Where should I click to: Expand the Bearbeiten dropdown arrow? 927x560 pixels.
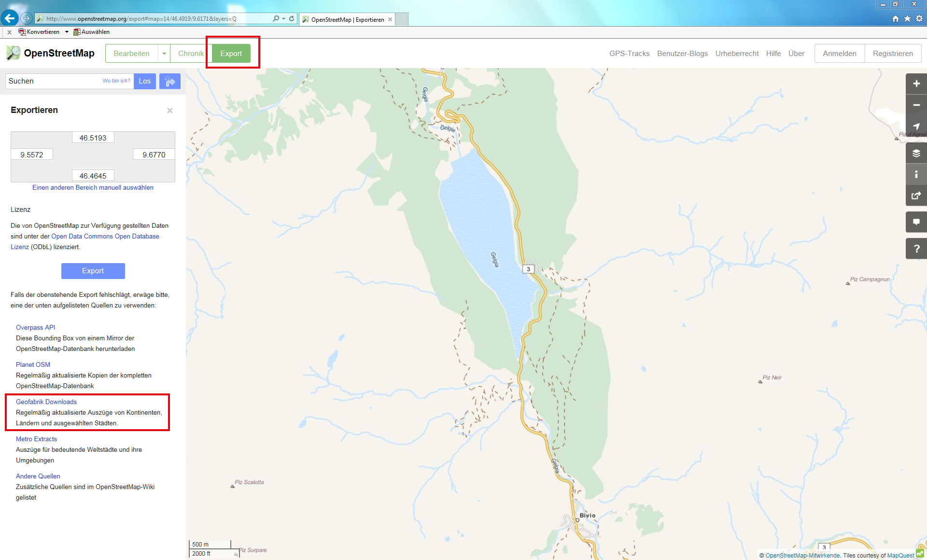pos(164,54)
